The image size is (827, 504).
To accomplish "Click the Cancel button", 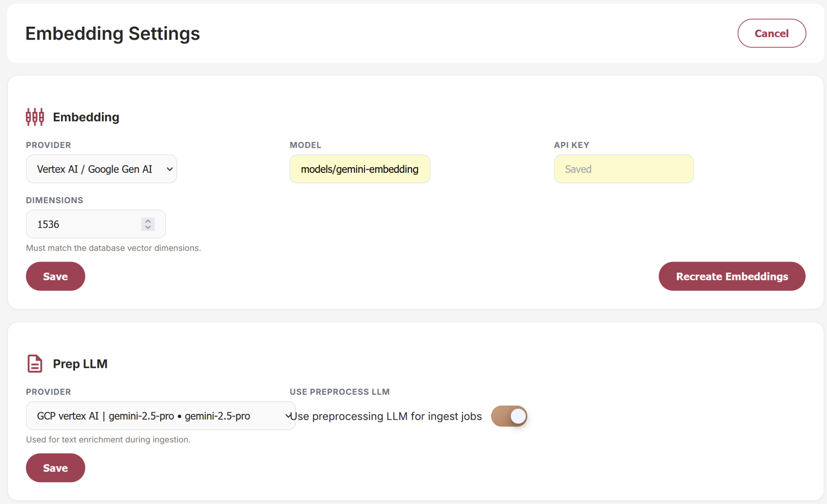I will [772, 33].
